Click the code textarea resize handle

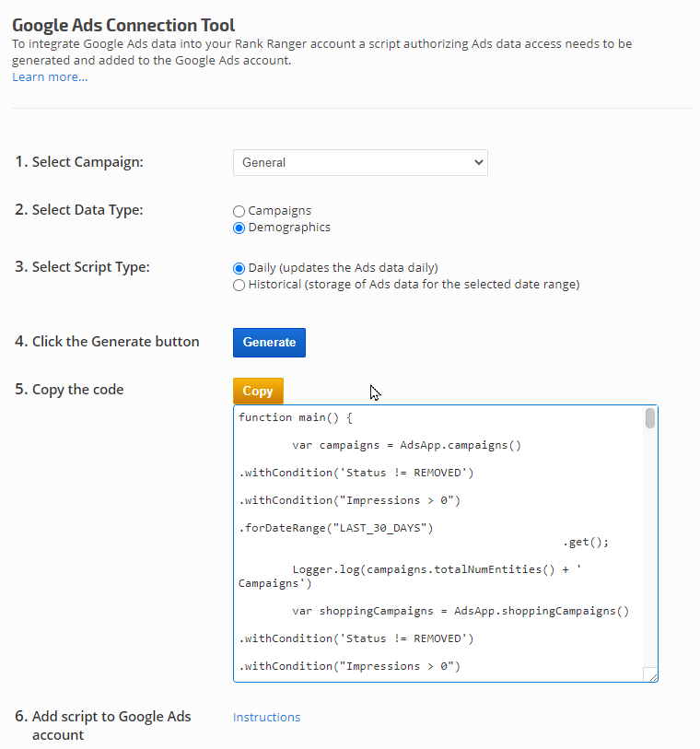point(651,675)
